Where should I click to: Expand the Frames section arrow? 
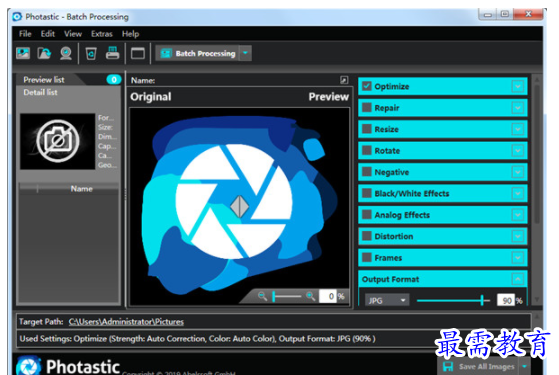(x=518, y=257)
